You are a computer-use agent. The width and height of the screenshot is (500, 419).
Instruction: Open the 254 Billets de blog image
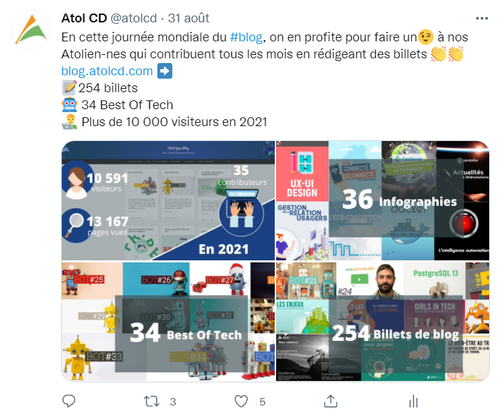[x=383, y=322]
